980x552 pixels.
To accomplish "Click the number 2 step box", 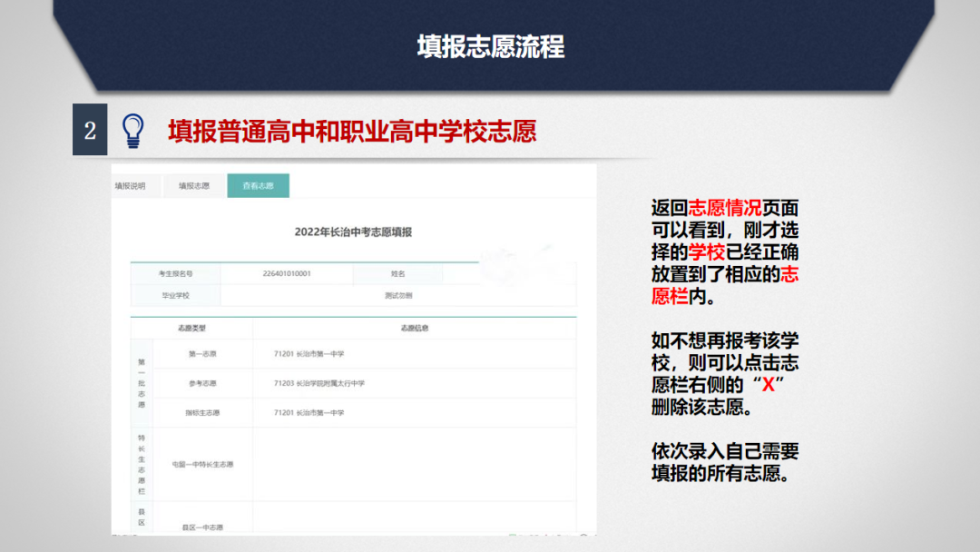I will tap(90, 130).
